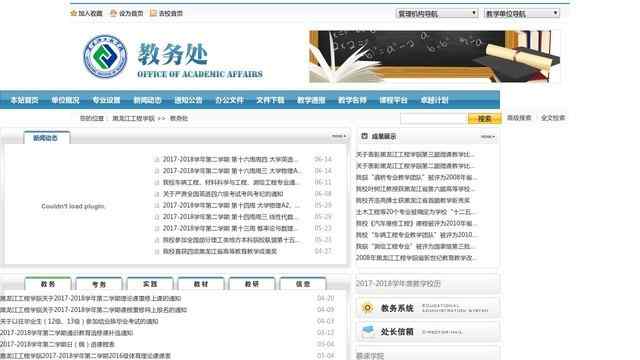Open 教学名师 navigation item

coord(352,100)
